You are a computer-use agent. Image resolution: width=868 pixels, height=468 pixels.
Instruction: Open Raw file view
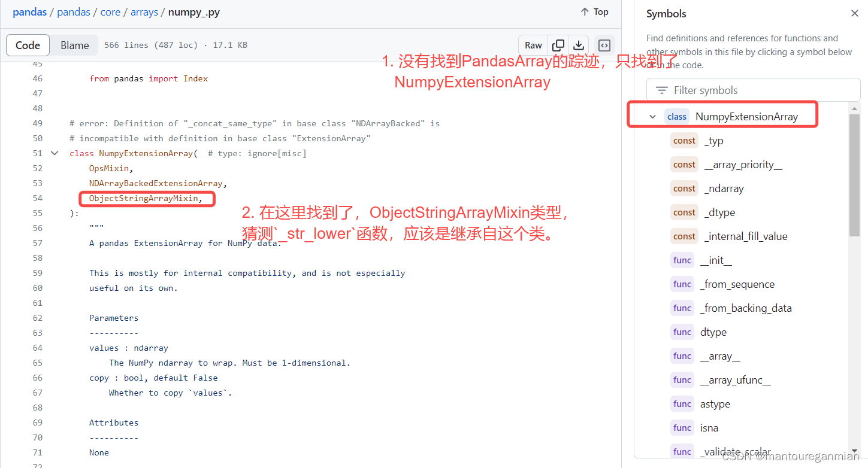533,45
